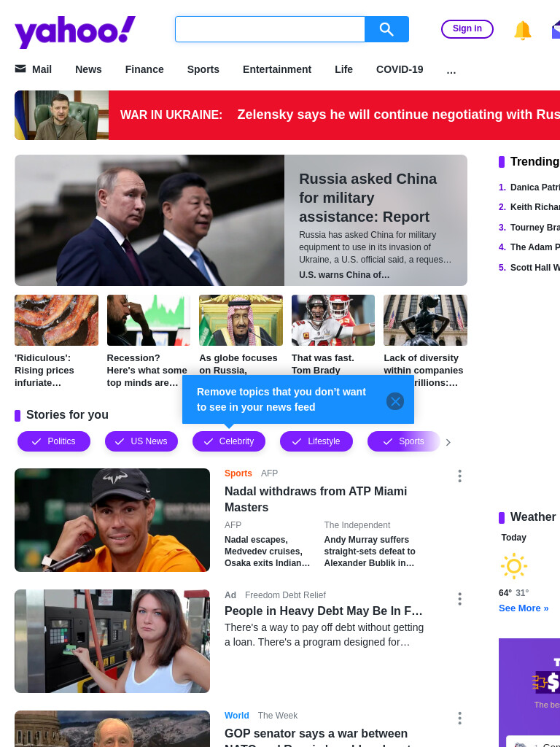Open the Saudi king story thumbnail

[x=241, y=320]
